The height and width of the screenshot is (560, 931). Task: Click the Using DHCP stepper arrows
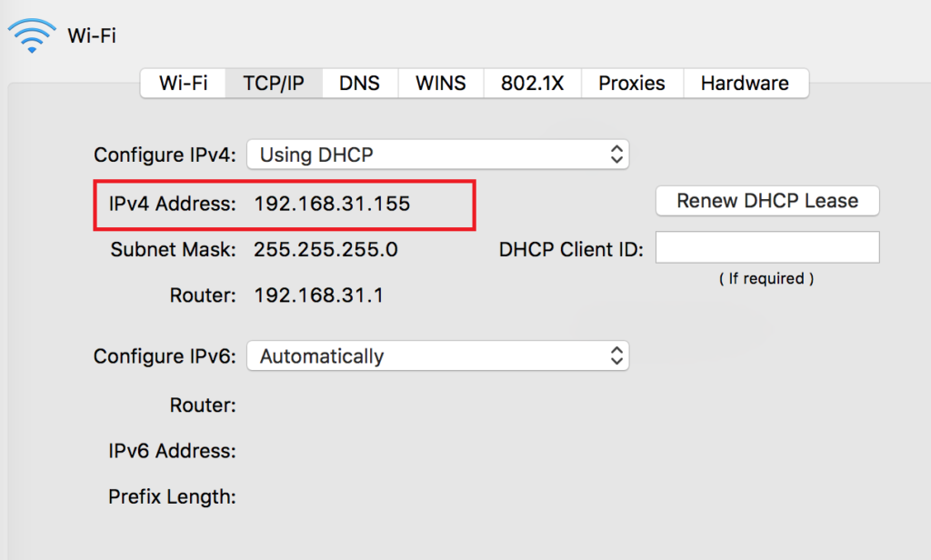point(616,155)
